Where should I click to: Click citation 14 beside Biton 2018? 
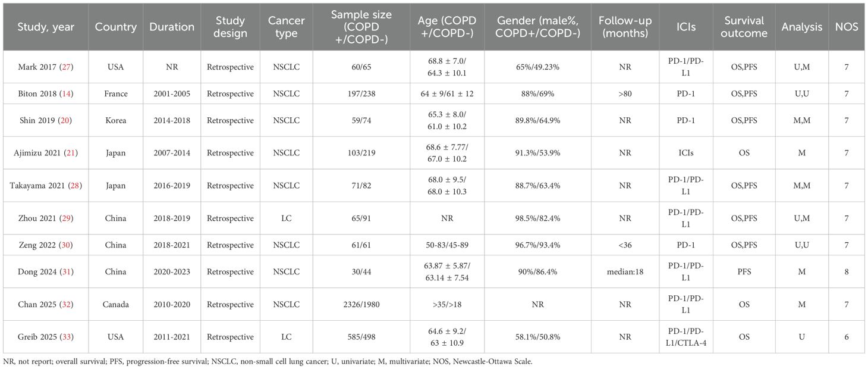click(64, 94)
